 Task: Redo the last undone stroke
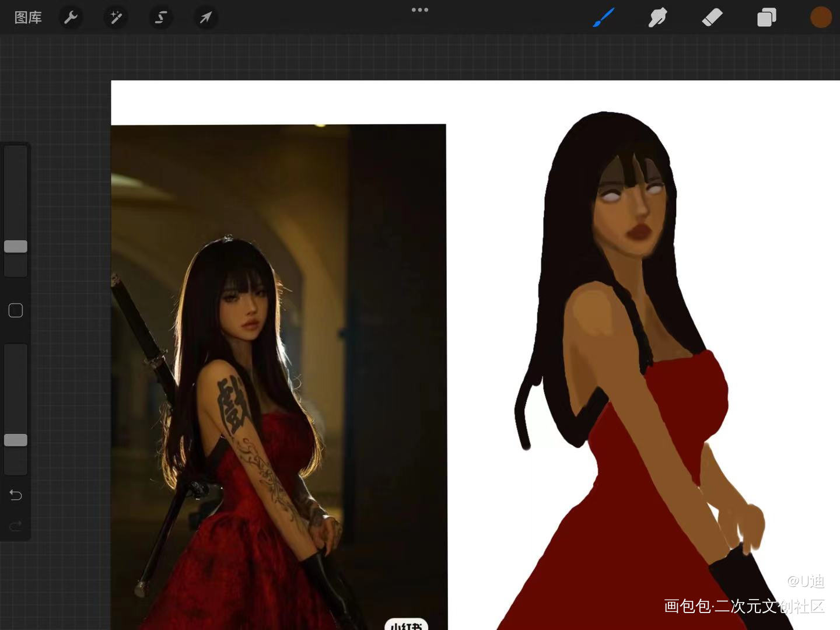pyautogui.click(x=16, y=526)
